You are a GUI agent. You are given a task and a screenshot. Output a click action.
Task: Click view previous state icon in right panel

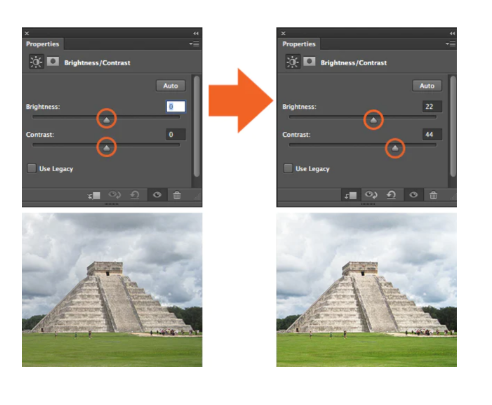click(371, 195)
